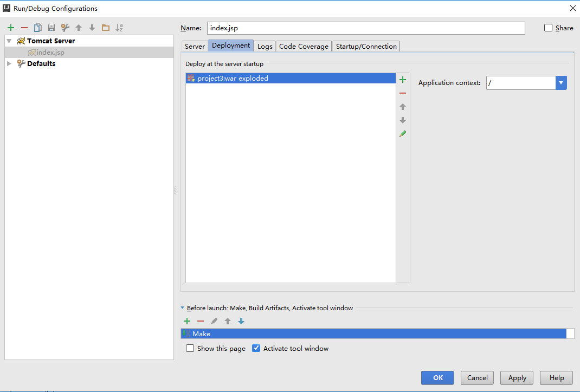Expand the Defaults tree node
This screenshot has width=580, height=392.
(9, 63)
